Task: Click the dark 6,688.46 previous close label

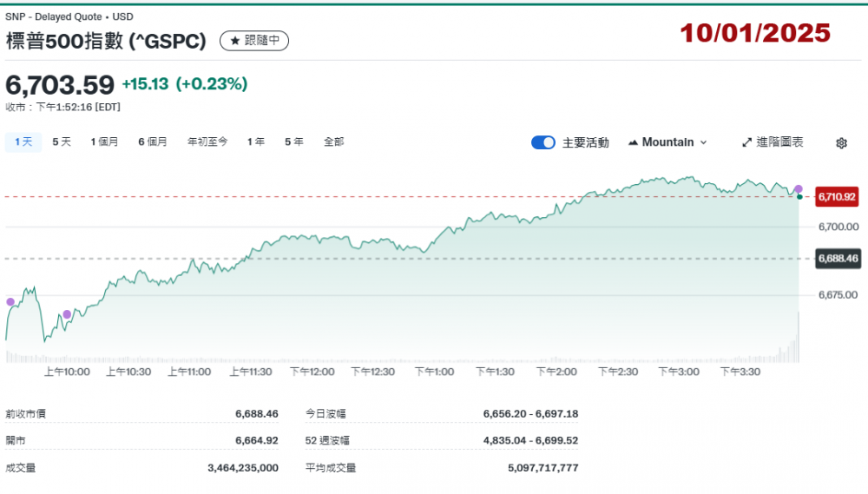Action: (837, 259)
